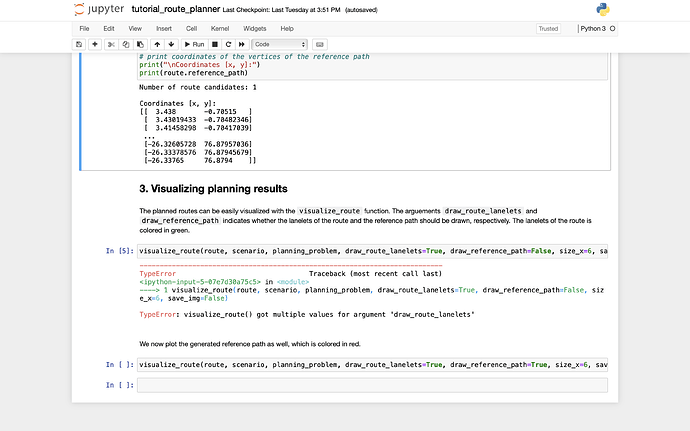This screenshot has height=431, width=690.
Task: Restart kernel and rerun all cells
Action: 242,45
